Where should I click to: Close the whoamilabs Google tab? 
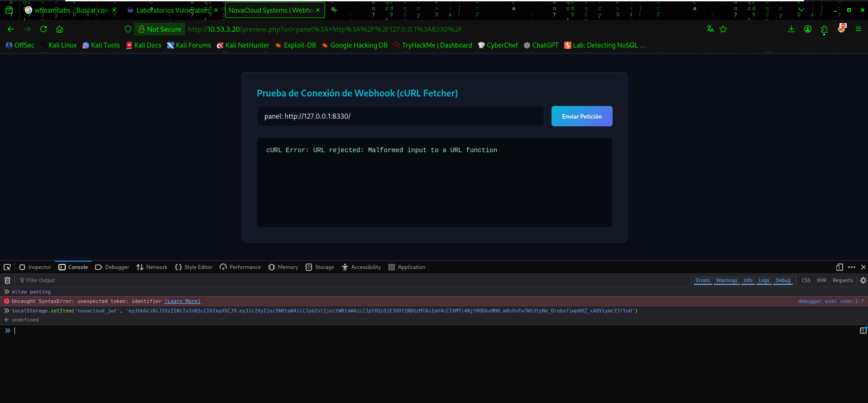(x=114, y=10)
